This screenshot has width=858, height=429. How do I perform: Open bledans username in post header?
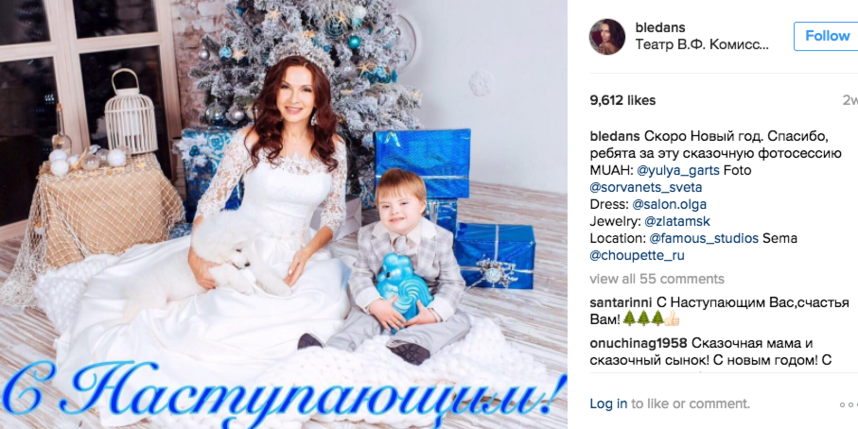pyautogui.click(x=660, y=27)
